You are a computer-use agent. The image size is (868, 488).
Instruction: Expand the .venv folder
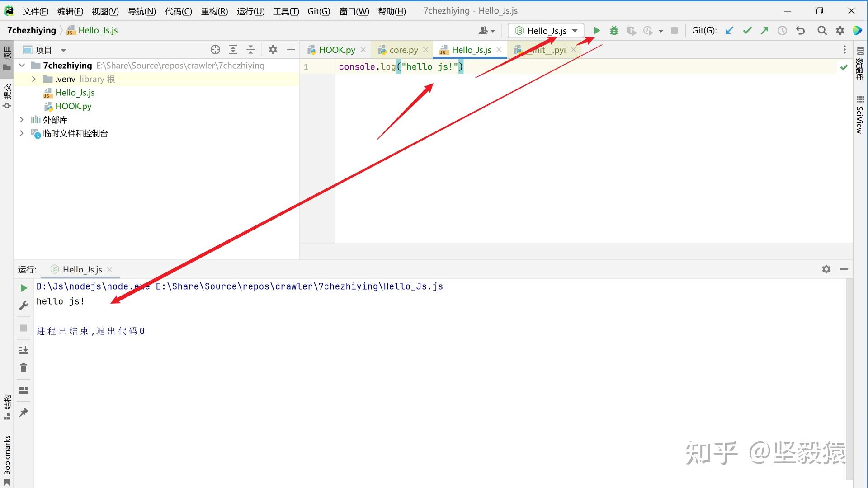(33, 79)
